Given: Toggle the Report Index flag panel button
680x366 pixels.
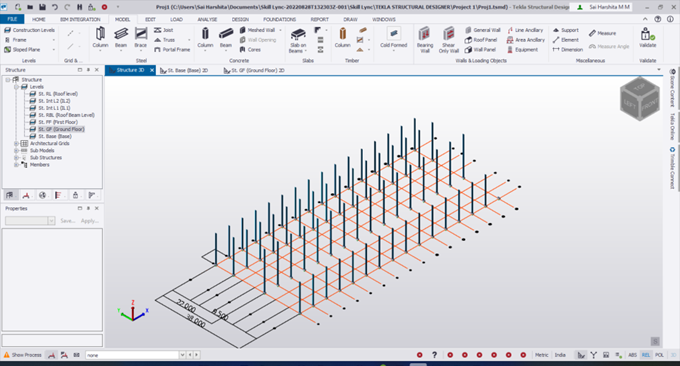Looking at the screenshot, I should 92,195.
